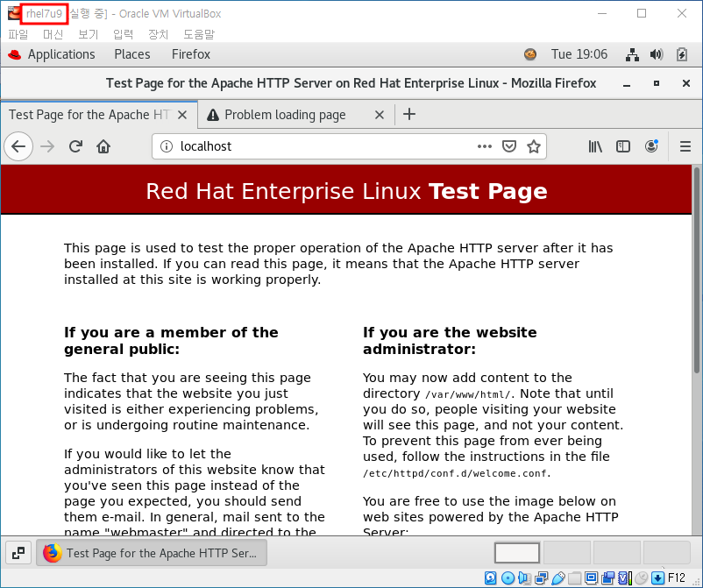Image resolution: width=703 pixels, height=588 pixels.
Task: Open Firefox app menu in top bar
Action: click(x=191, y=54)
